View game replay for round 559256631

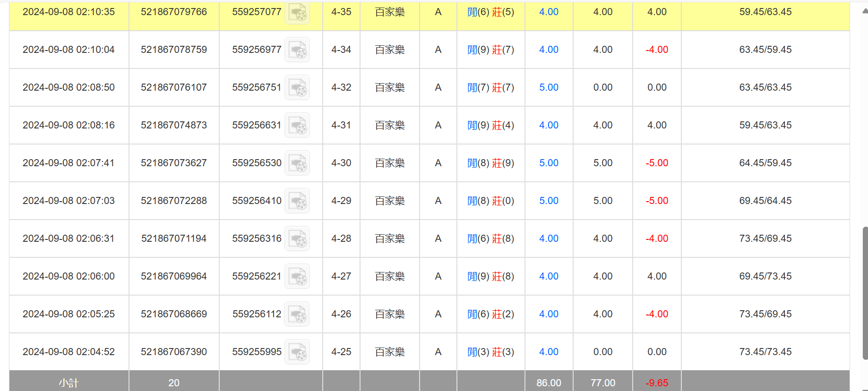pos(297,125)
